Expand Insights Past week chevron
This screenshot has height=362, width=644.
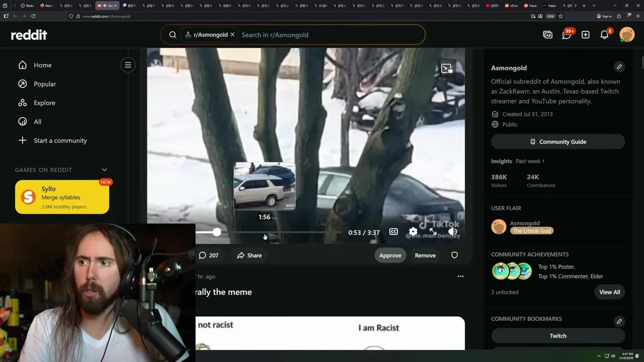pos(543,161)
